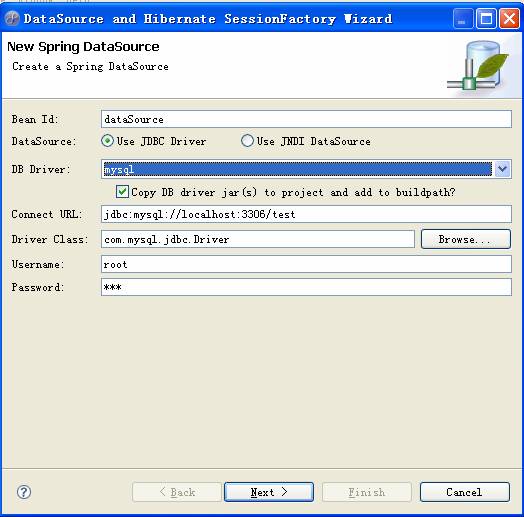This screenshot has height=517, width=524.
Task: Click the Connect URL input field
Action: tap(306, 214)
